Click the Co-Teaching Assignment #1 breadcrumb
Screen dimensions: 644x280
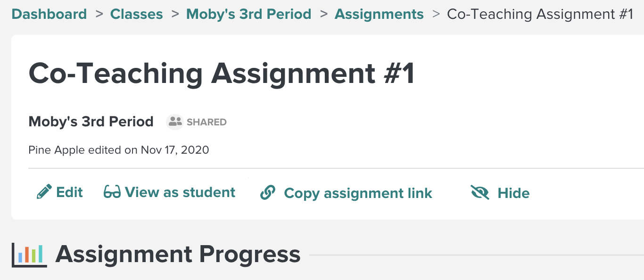tap(540, 14)
